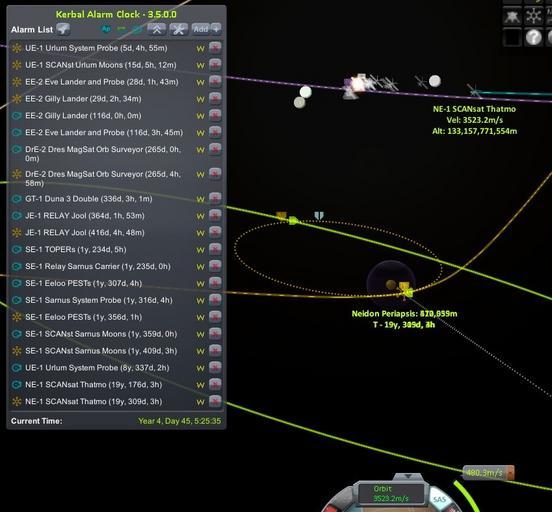Delete JE-1 RELAY Jool 416d alarm
552x512 pixels.
click(x=215, y=232)
